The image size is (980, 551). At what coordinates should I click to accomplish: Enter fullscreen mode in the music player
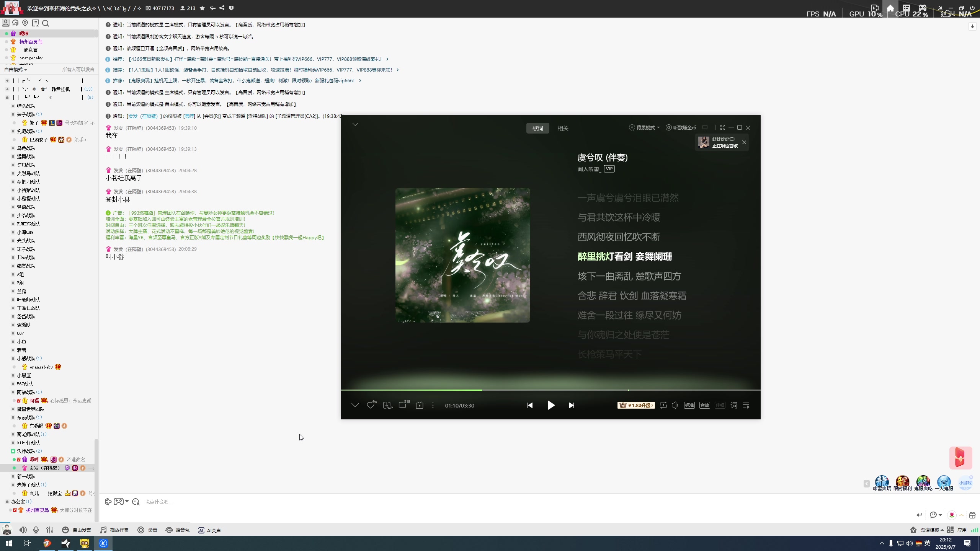point(722,127)
